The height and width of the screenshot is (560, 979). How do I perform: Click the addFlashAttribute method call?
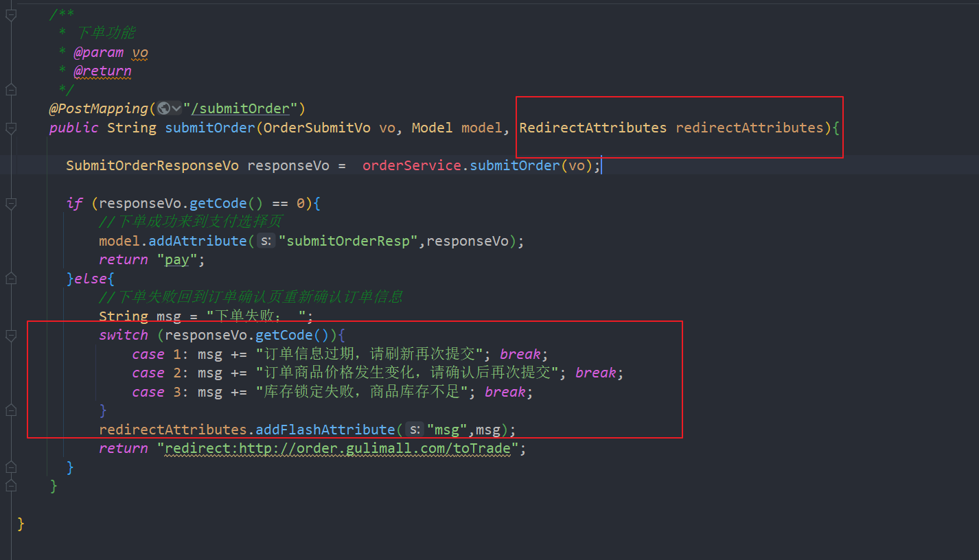pyautogui.click(x=325, y=430)
